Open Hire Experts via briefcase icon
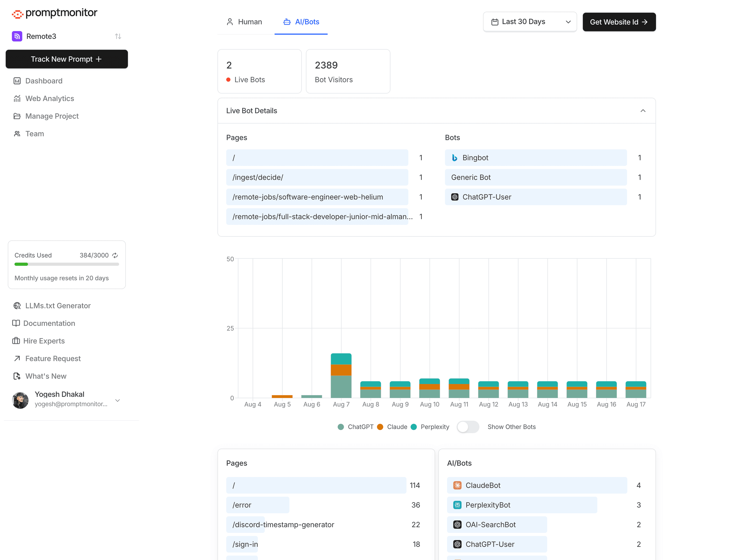739x560 pixels. pyautogui.click(x=17, y=341)
